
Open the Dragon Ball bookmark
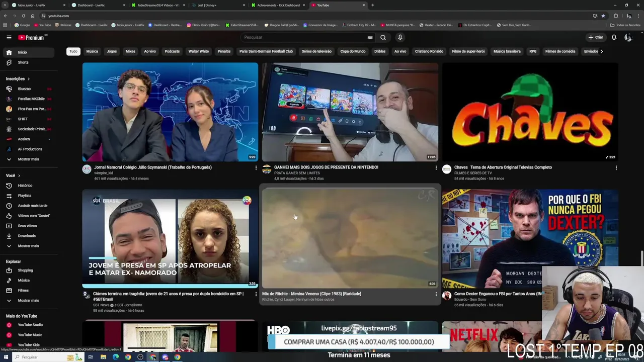pos(281,25)
